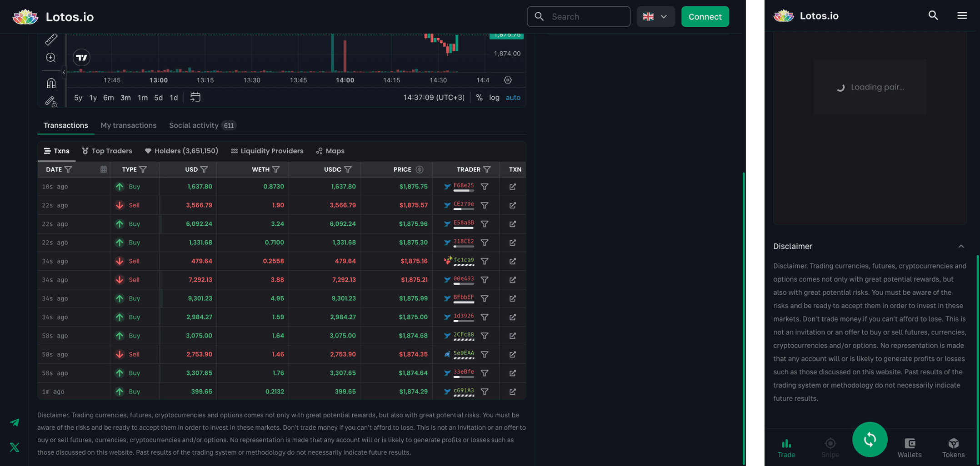Filter by trader 5e0EAA

[x=485, y=354]
